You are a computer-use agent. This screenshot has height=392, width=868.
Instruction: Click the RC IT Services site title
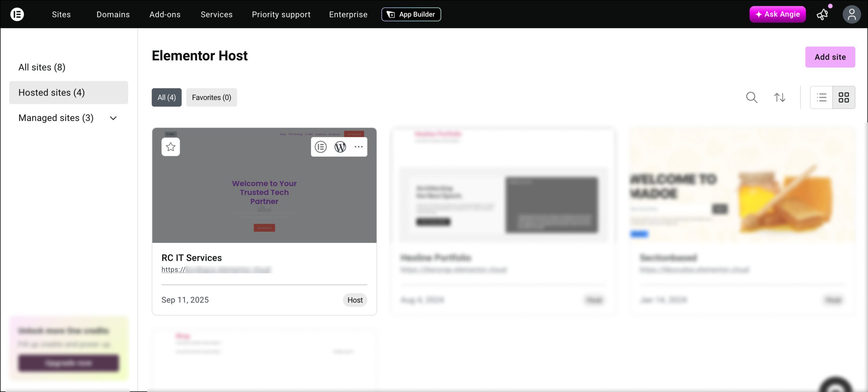coord(192,258)
